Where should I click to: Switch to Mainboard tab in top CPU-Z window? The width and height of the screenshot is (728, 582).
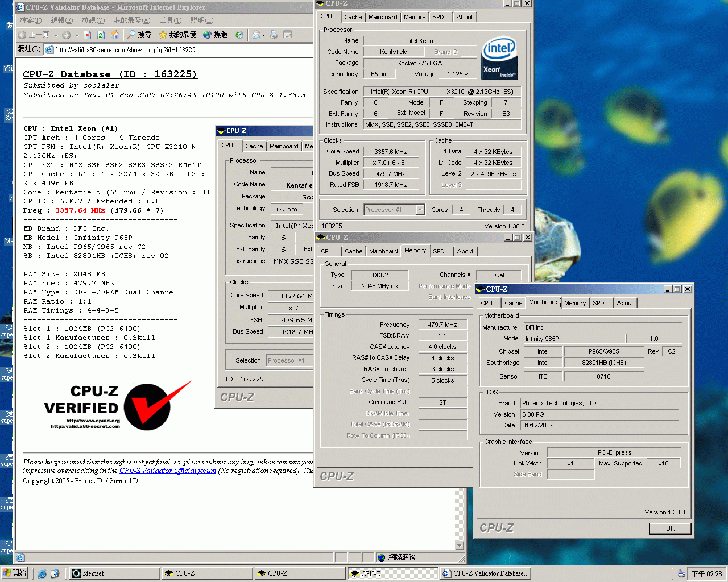pyautogui.click(x=383, y=17)
